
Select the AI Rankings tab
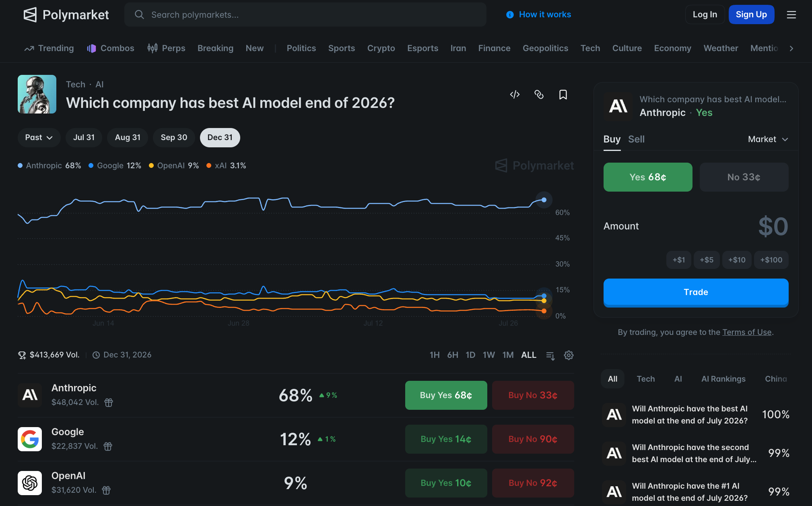click(x=723, y=379)
